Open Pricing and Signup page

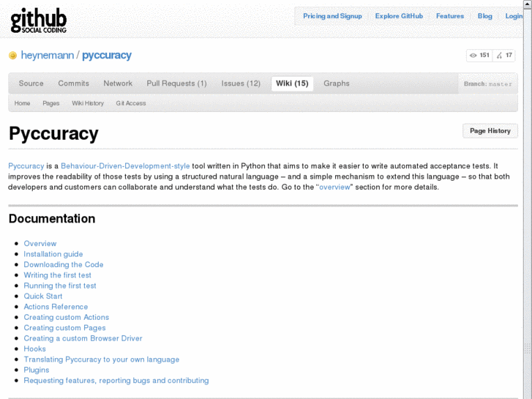(x=332, y=16)
